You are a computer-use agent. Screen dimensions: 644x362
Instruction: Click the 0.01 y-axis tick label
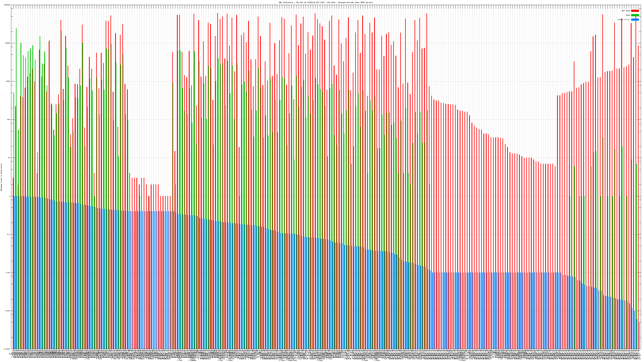click(8, 273)
